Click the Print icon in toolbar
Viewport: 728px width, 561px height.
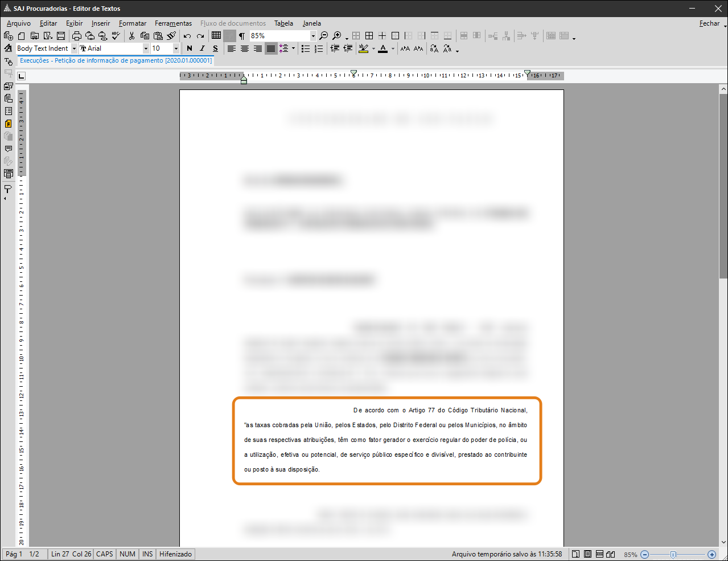77,36
